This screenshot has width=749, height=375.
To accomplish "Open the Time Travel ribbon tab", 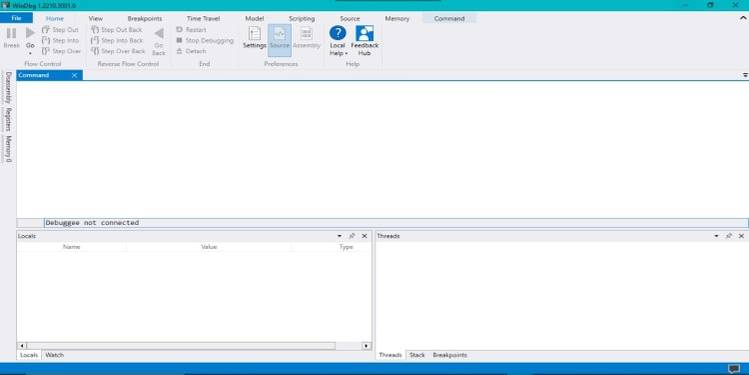I will point(203,19).
